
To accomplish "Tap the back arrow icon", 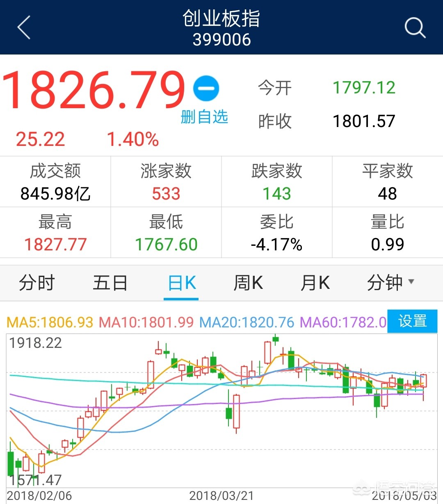I will click(x=24, y=27).
